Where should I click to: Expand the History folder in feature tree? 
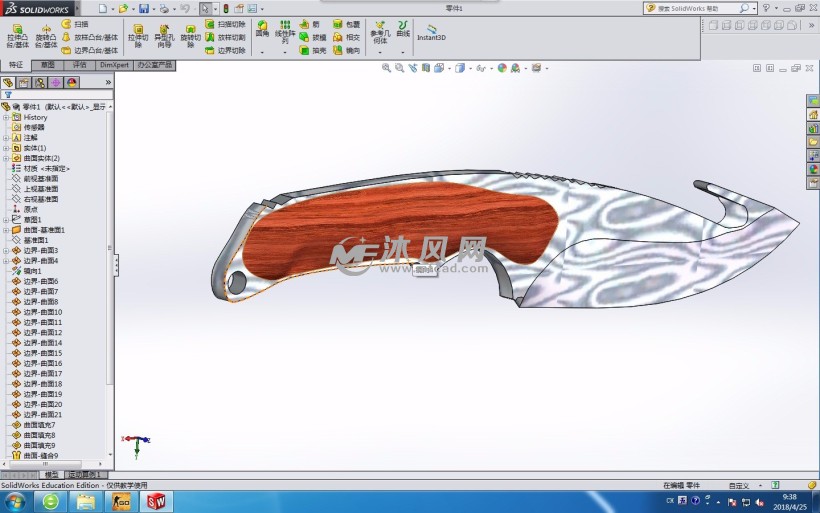pyautogui.click(x=5, y=117)
